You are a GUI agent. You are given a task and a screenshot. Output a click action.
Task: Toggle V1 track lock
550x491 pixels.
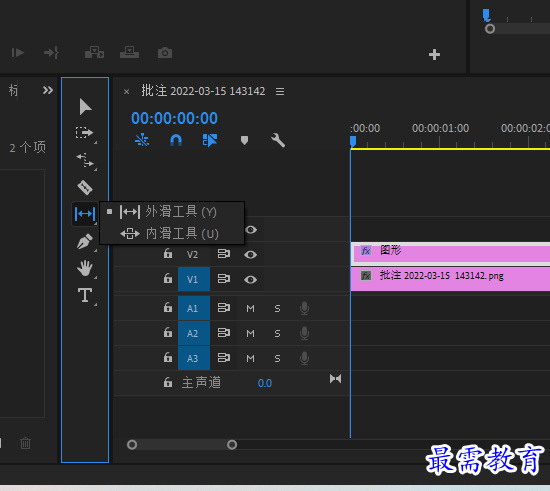pos(168,278)
